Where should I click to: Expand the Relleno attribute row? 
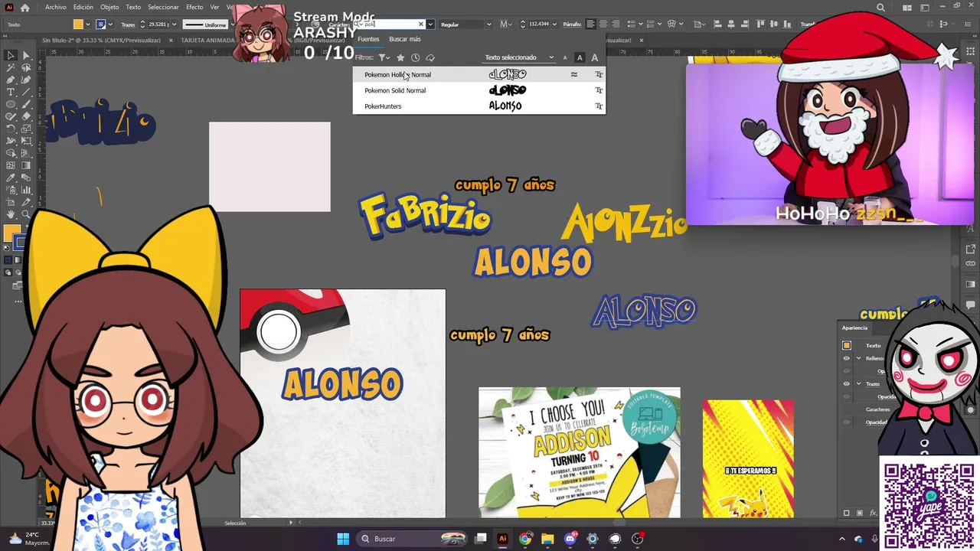[858, 358]
